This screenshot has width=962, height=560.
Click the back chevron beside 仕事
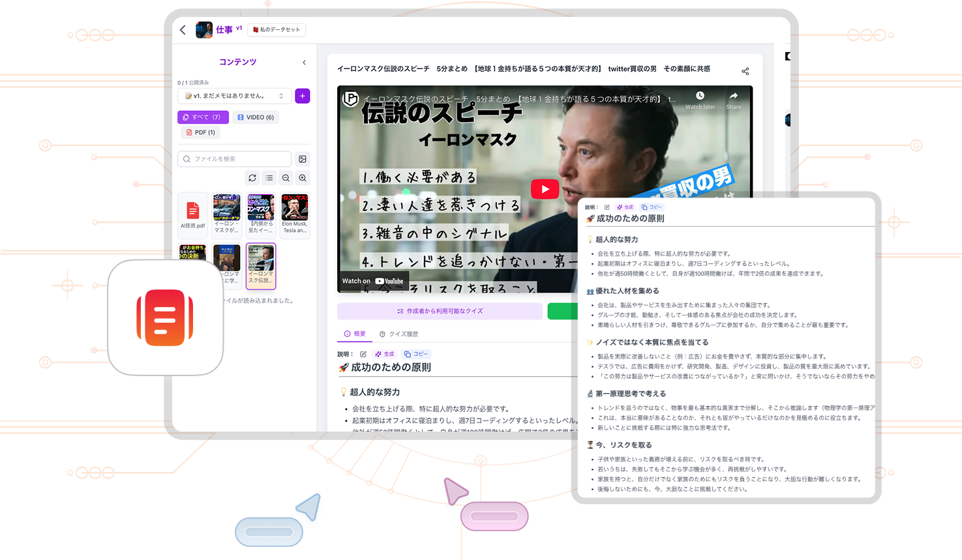183,29
